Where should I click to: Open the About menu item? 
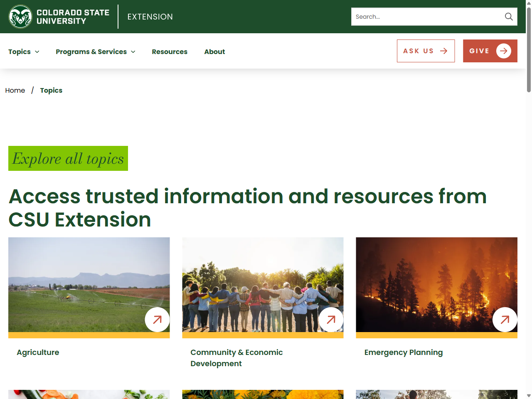tap(214, 52)
